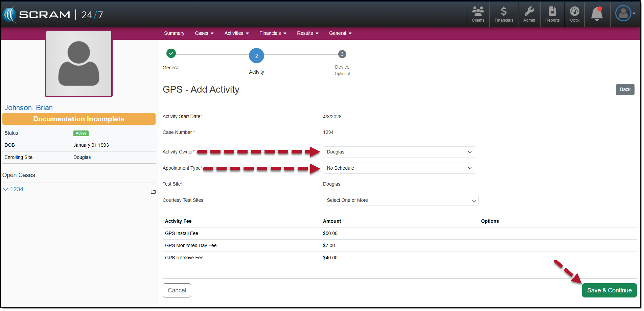The image size is (644, 311).
Task: Collapse open case 1234 chevron
Action: (x=5, y=189)
